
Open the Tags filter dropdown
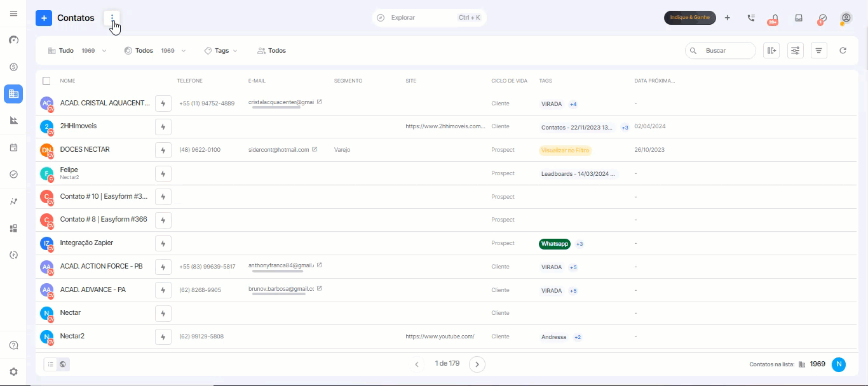click(220, 50)
